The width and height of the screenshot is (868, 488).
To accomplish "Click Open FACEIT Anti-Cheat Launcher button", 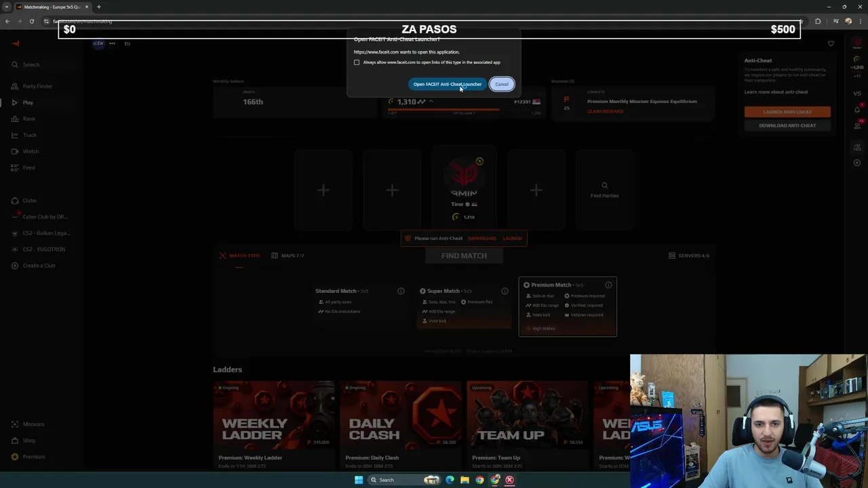I will (448, 84).
